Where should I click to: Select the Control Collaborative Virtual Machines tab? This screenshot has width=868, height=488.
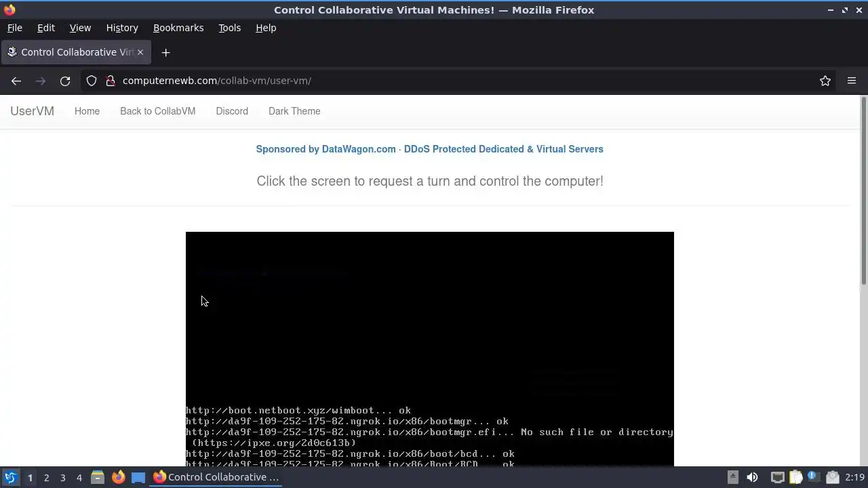tap(75, 52)
